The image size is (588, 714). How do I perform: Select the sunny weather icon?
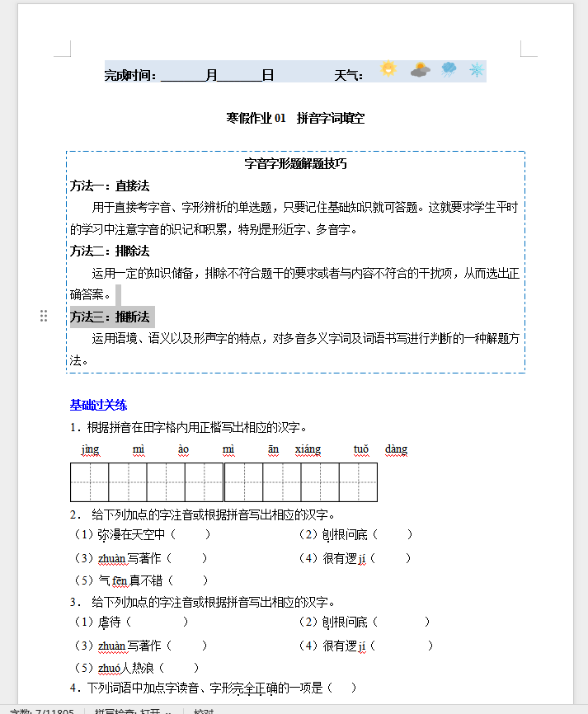(388, 69)
